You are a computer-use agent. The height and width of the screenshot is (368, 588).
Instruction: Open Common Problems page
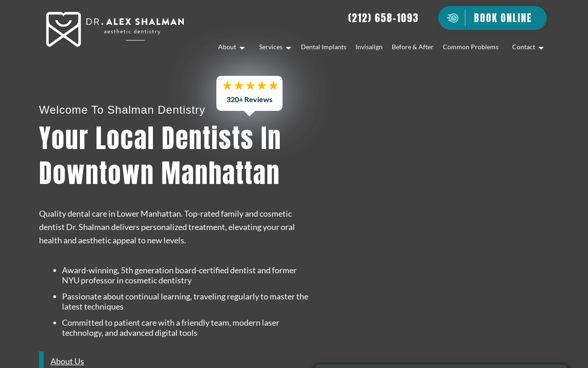(x=470, y=47)
